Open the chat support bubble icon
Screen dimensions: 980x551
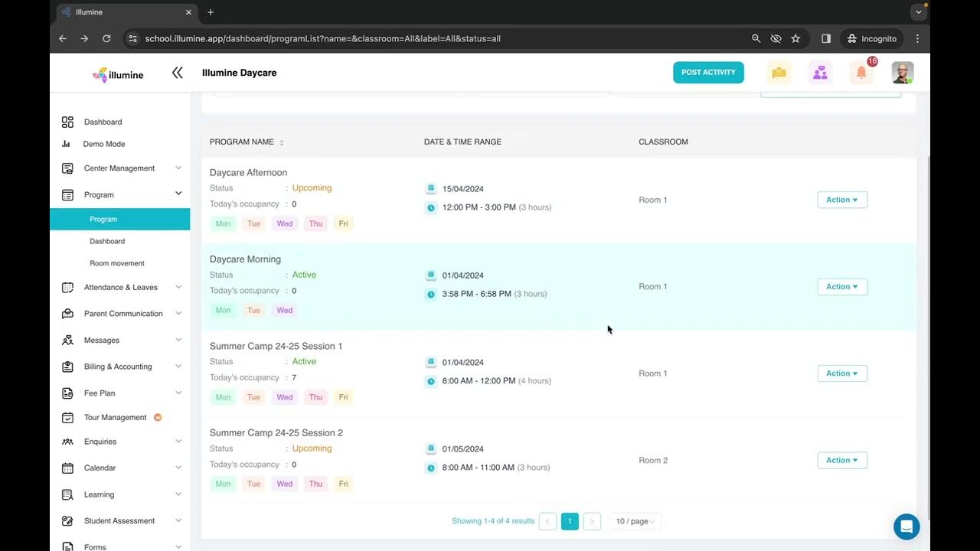[x=906, y=527]
